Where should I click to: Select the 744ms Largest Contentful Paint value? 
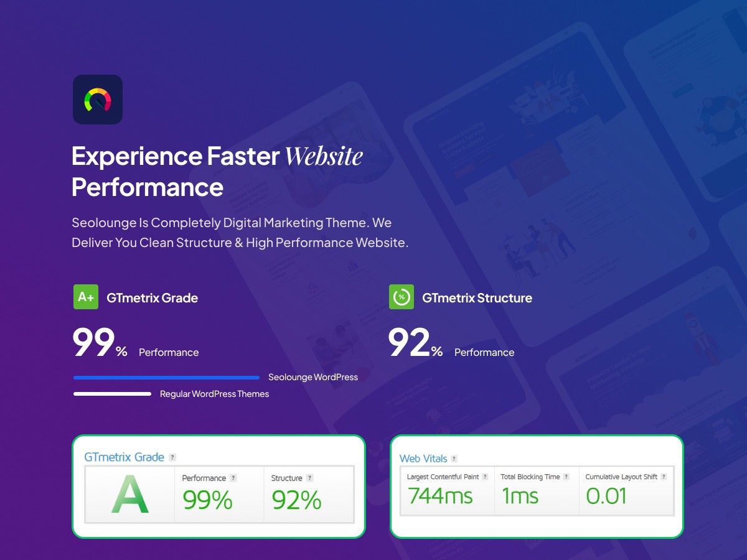coord(440,497)
